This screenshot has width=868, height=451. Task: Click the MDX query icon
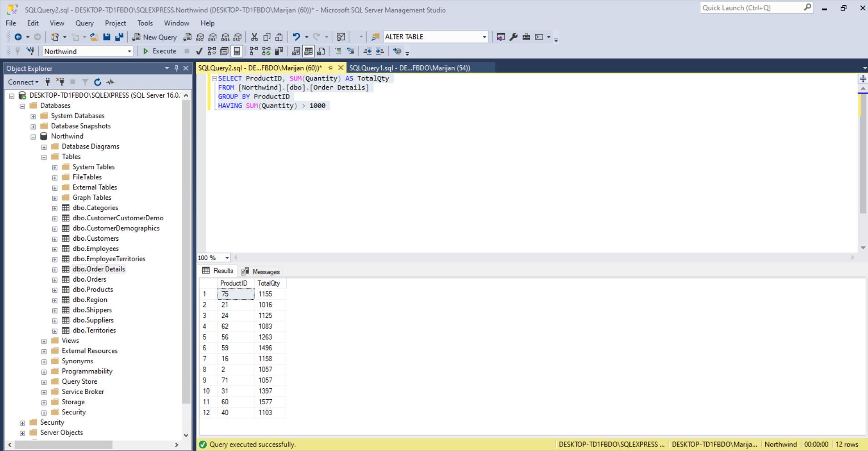coord(200,37)
